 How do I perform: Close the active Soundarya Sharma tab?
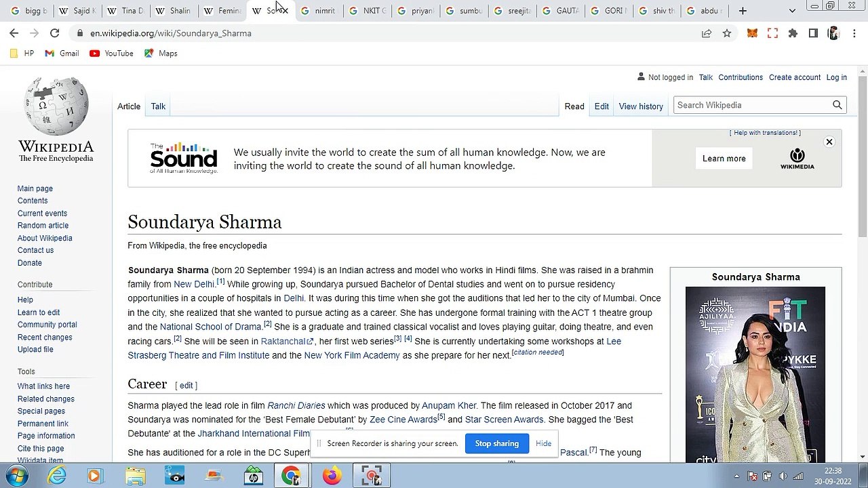click(284, 11)
